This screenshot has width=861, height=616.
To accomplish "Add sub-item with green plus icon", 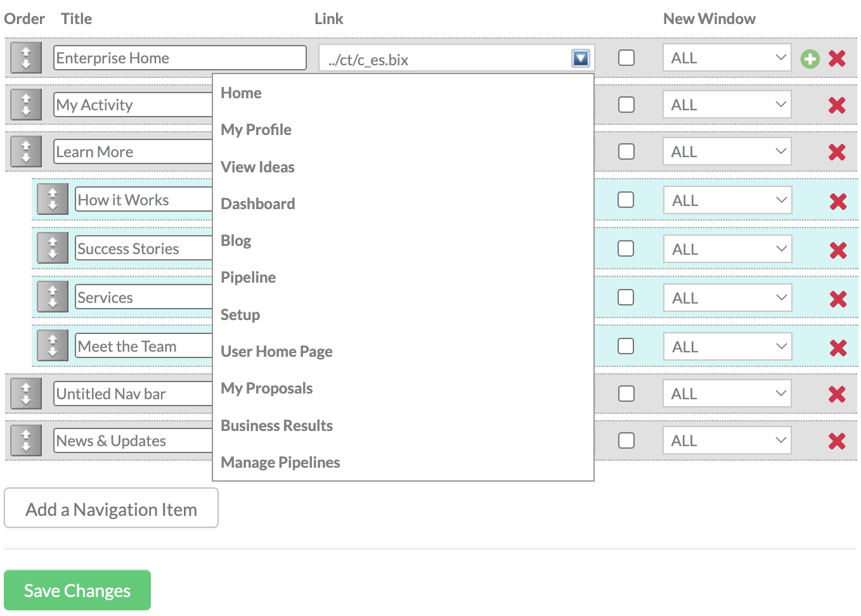I will pyautogui.click(x=810, y=59).
